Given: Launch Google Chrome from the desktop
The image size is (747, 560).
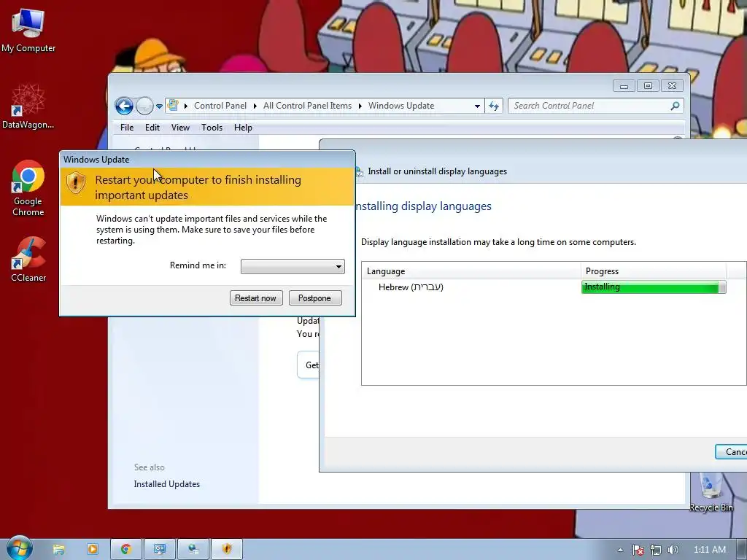Looking at the screenshot, I should point(28,188).
